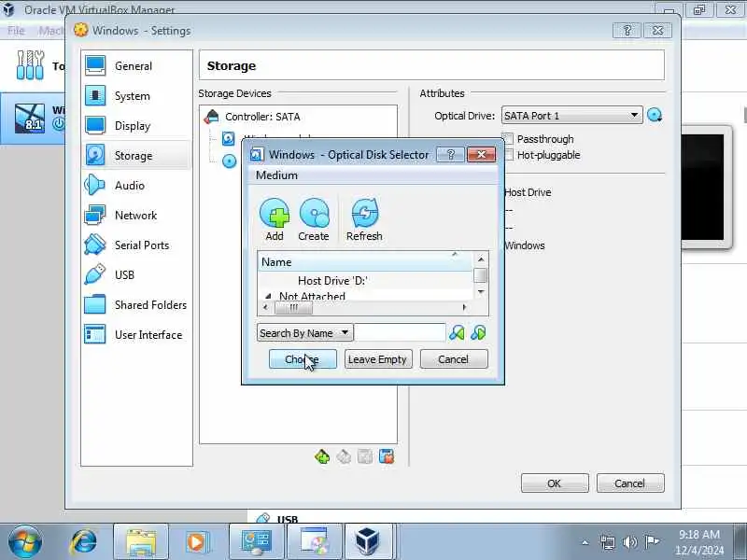Open the USB settings category
The height and width of the screenshot is (560, 747).
(136, 274)
